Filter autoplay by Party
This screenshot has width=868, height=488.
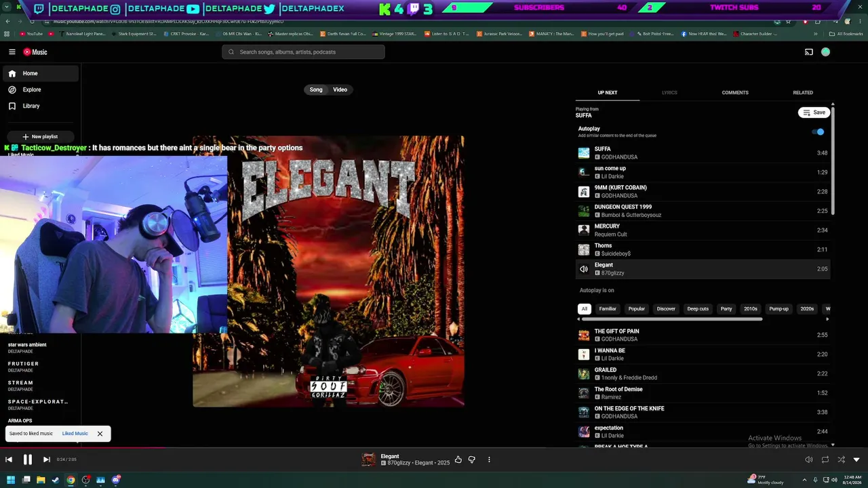click(726, 309)
